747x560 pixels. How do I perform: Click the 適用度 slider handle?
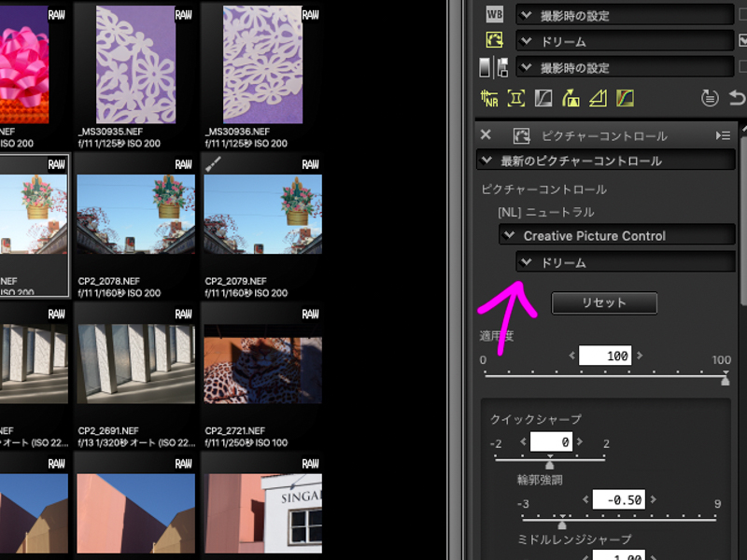point(726,380)
